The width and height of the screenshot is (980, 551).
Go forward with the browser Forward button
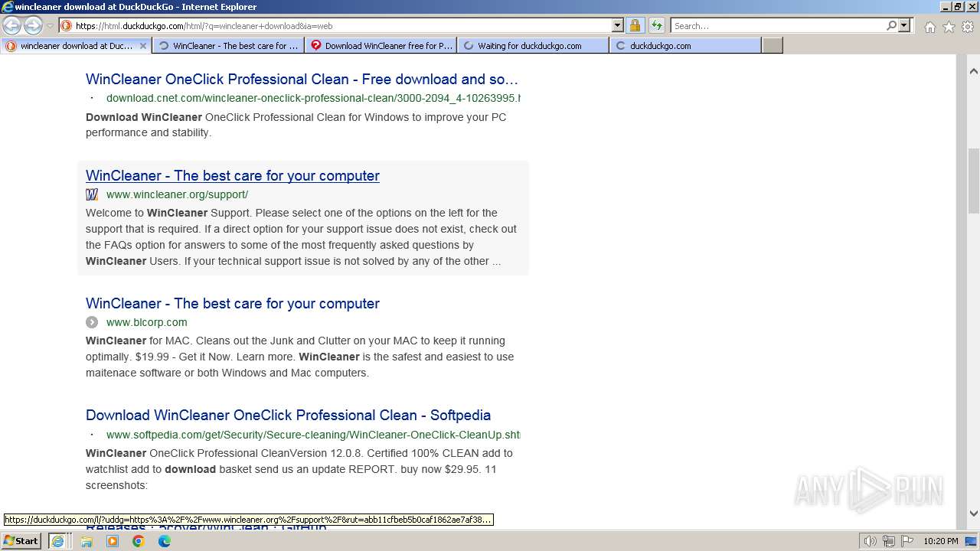(x=33, y=26)
